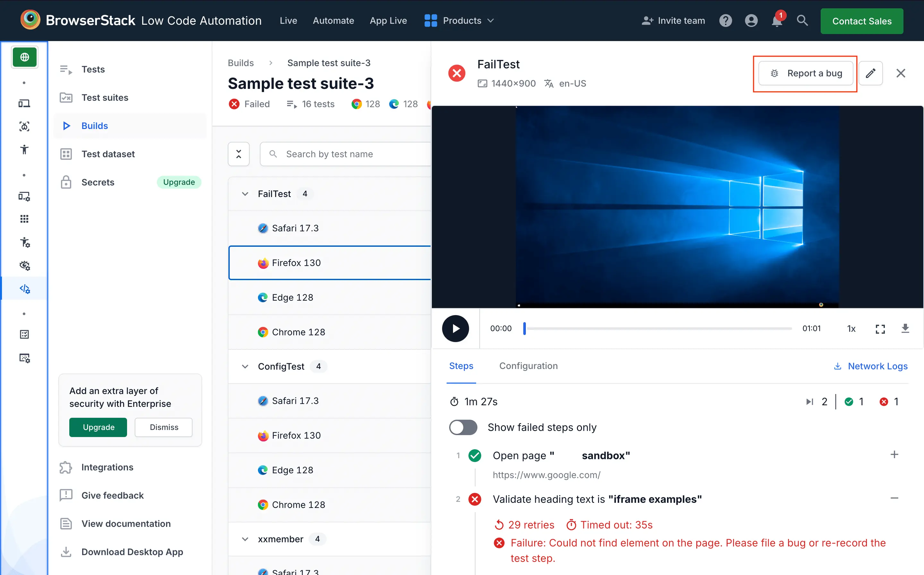This screenshot has width=924, height=575.
Task: Click Upgrade button in security banner
Action: [x=98, y=427]
